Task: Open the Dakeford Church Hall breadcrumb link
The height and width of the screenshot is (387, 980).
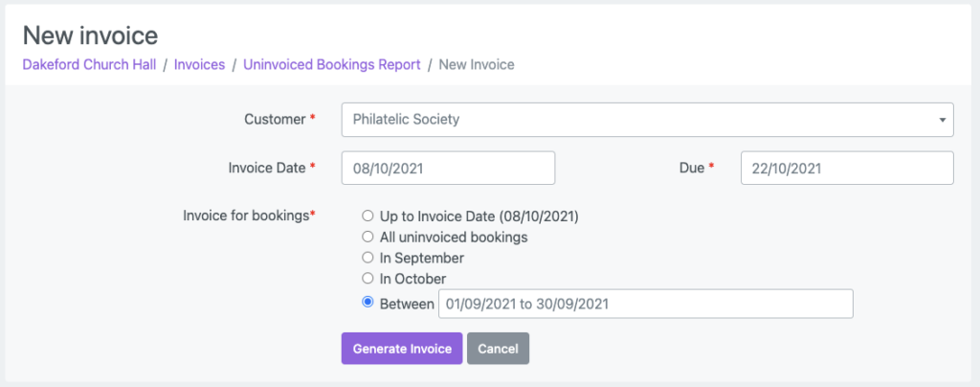Action: [x=89, y=64]
